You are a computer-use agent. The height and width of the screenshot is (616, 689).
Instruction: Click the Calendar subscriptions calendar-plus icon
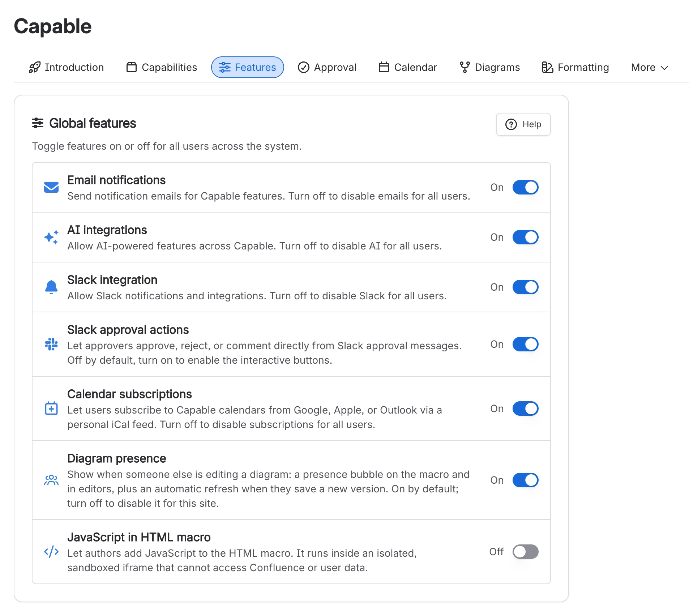click(x=51, y=408)
